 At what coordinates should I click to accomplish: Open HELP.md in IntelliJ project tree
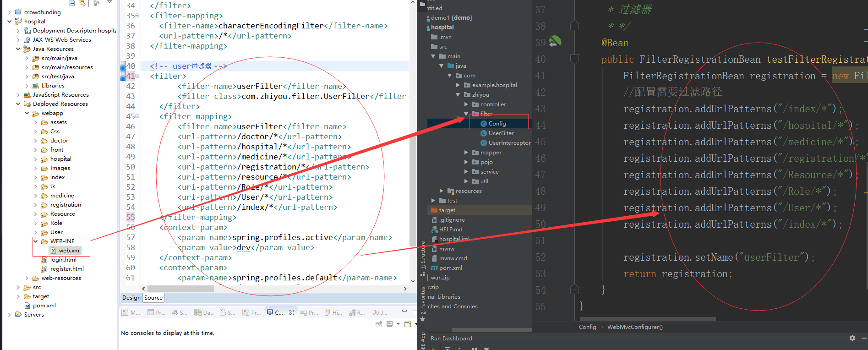[447, 230]
